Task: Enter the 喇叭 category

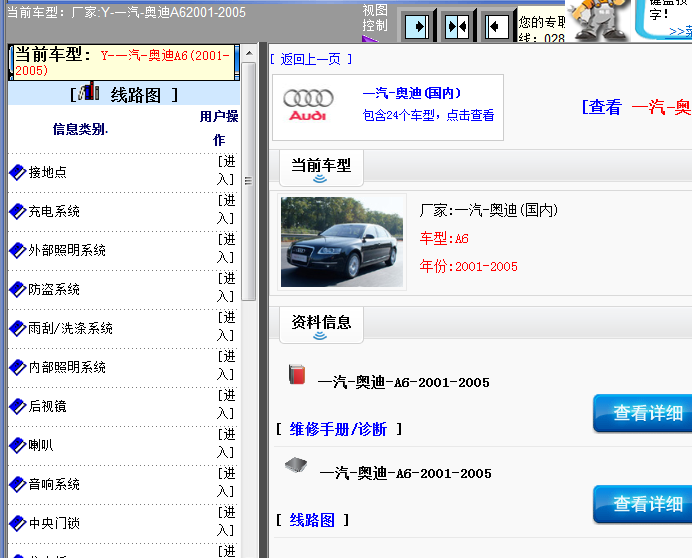Action: pyautogui.click(x=226, y=443)
